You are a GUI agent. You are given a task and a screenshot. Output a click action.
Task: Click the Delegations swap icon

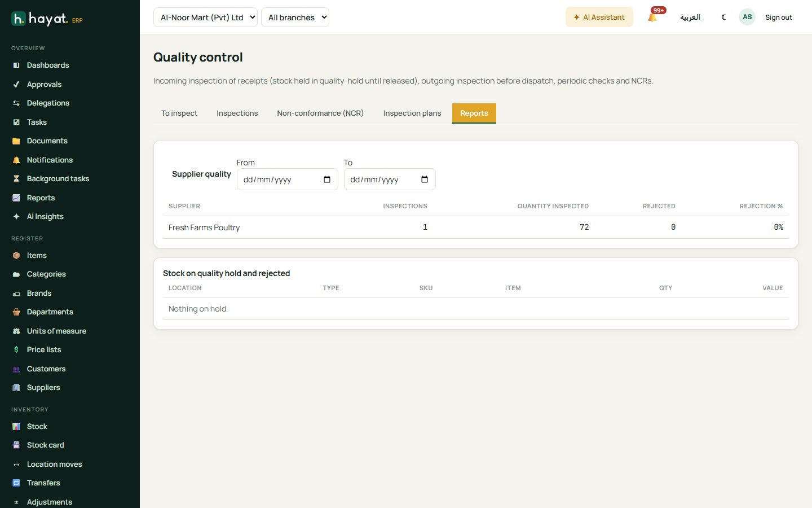click(16, 103)
